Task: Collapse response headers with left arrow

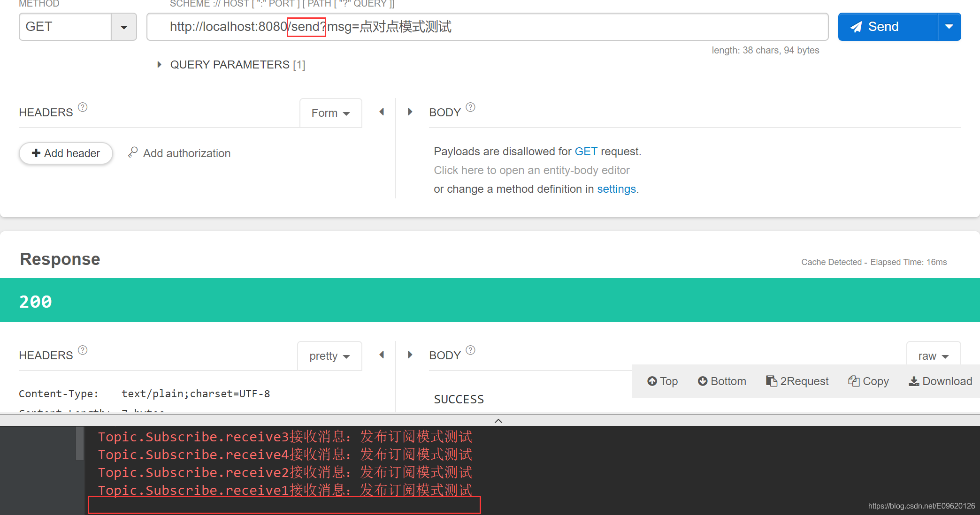Action: click(382, 355)
